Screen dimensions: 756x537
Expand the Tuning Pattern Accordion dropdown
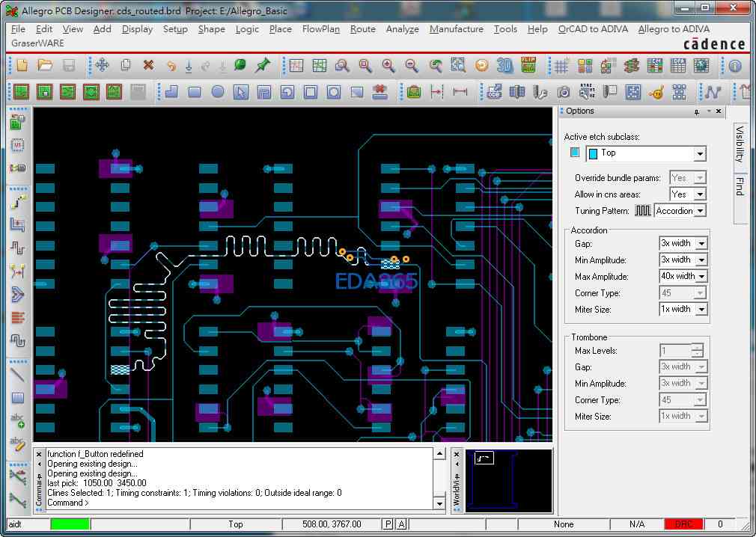(699, 211)
